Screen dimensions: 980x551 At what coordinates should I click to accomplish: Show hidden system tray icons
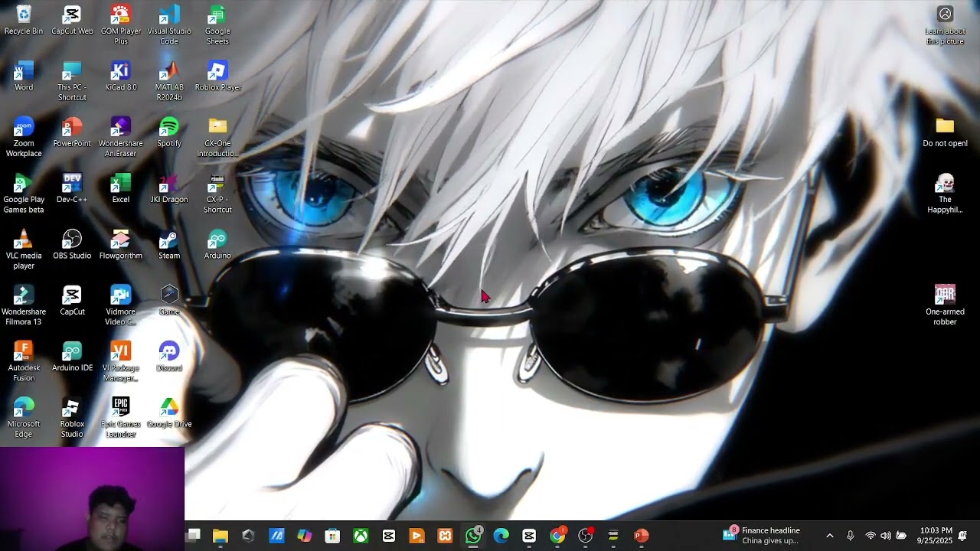pos(829,536)
